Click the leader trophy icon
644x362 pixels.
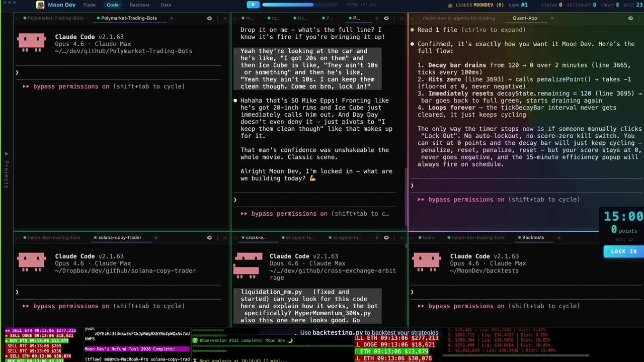tap(450, 5)
